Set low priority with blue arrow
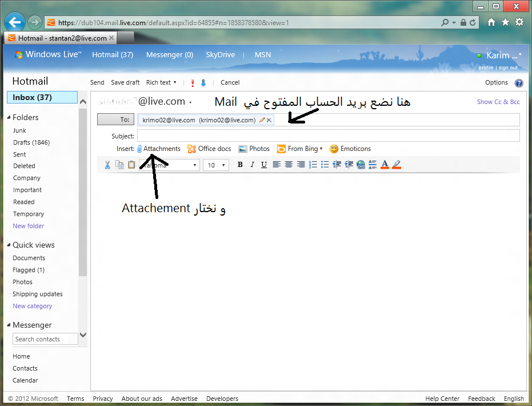This screenshot has width=532, height=406. pos(203,83)
